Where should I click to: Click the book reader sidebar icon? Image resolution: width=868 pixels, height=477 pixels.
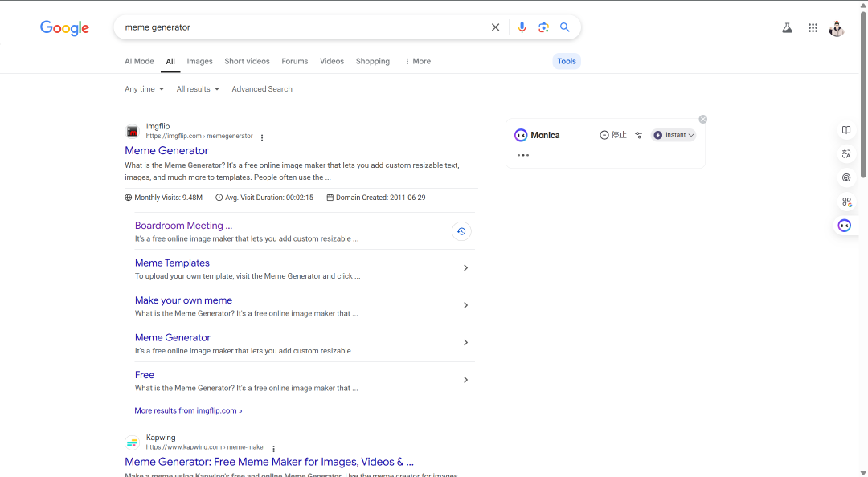[846, 130]
